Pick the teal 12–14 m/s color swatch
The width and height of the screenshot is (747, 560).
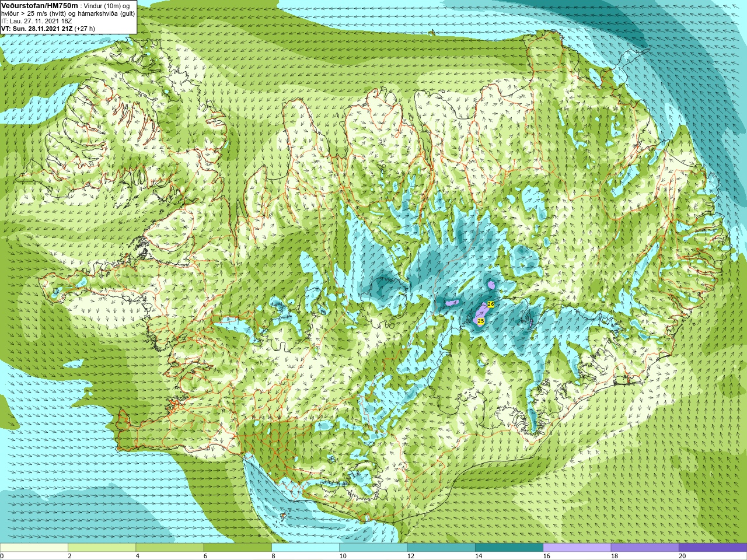[x=441, y=548]
